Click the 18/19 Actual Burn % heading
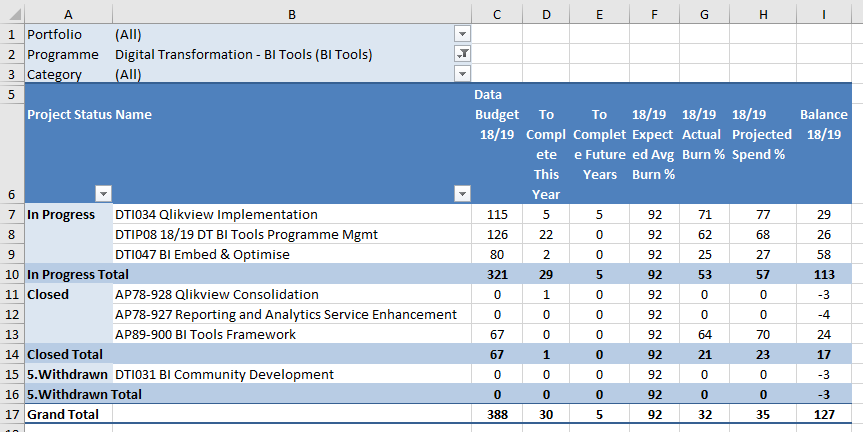The height and width of the screenshot is (432, 863). pos(704,134)
